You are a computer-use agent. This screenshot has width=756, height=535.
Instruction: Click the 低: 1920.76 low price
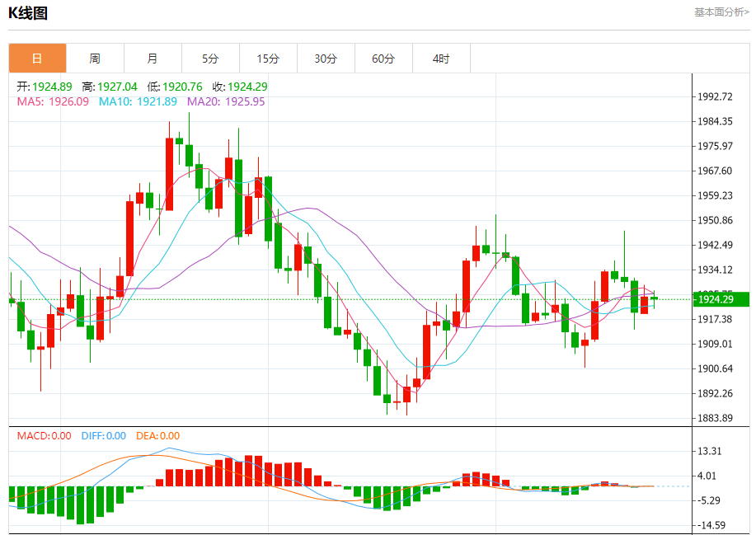pos(175,87)
